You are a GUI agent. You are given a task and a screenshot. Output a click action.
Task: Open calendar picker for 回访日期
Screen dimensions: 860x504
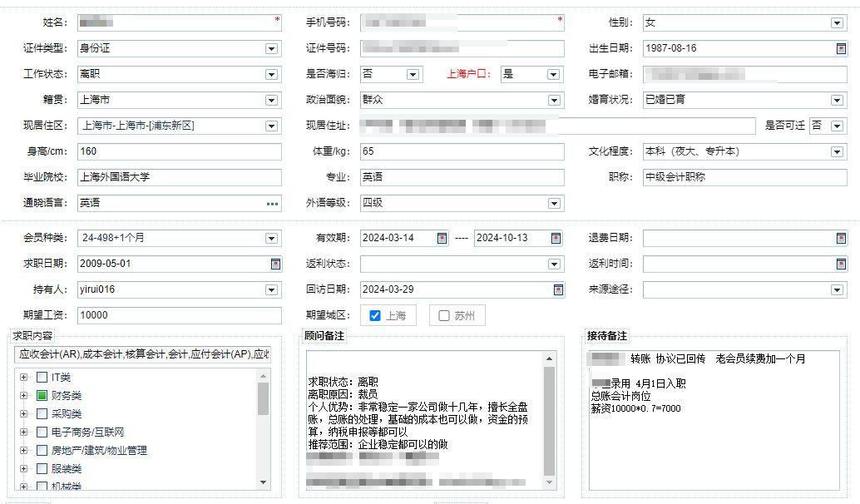(x=558, y=289)
